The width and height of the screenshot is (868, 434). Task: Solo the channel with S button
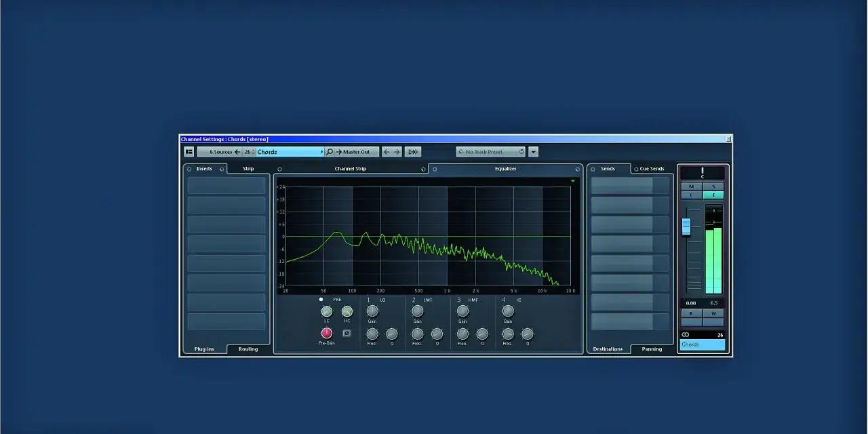point(713,186)
